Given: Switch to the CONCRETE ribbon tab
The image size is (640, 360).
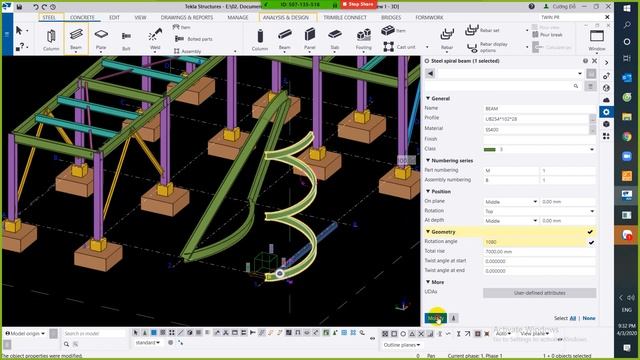Looking at the screenshot, I should 82,18.
